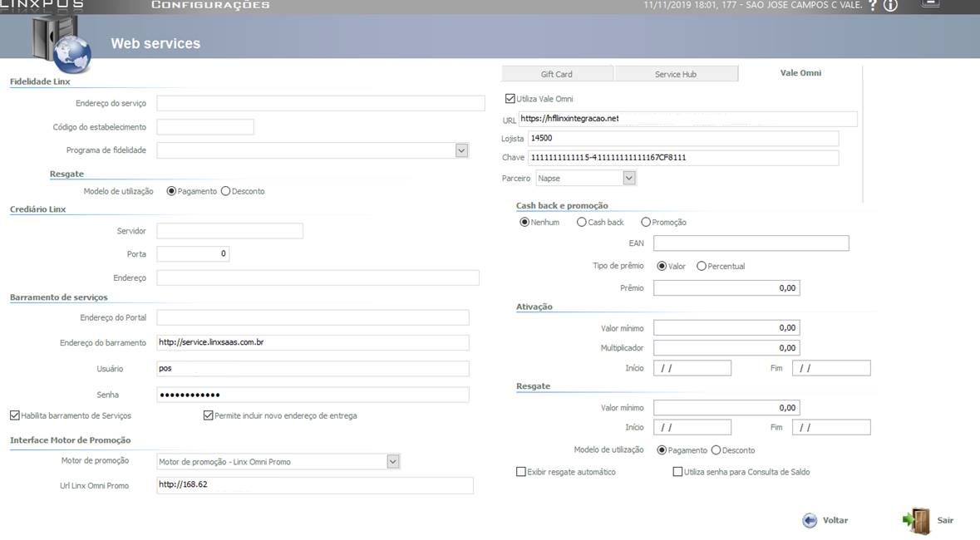Select the Cash back radio option
980x540 pixels.
[x=581, y=223]
